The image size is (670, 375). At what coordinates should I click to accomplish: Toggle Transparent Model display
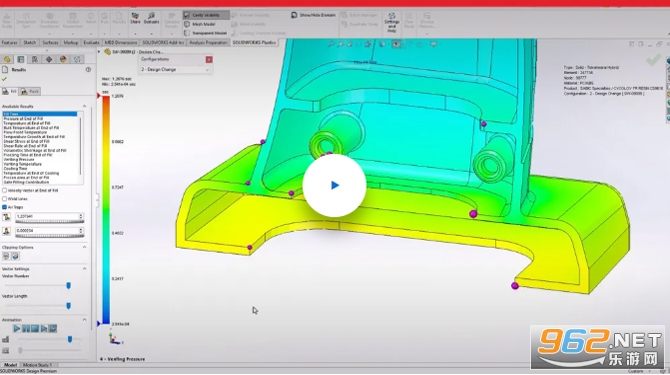click(x=205, y=33)
